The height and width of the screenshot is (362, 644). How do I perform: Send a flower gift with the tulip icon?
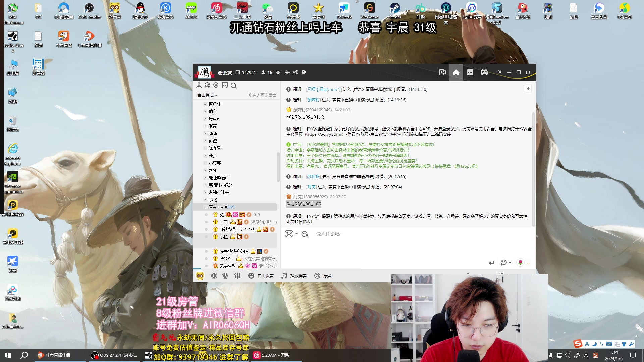(520, 262)
